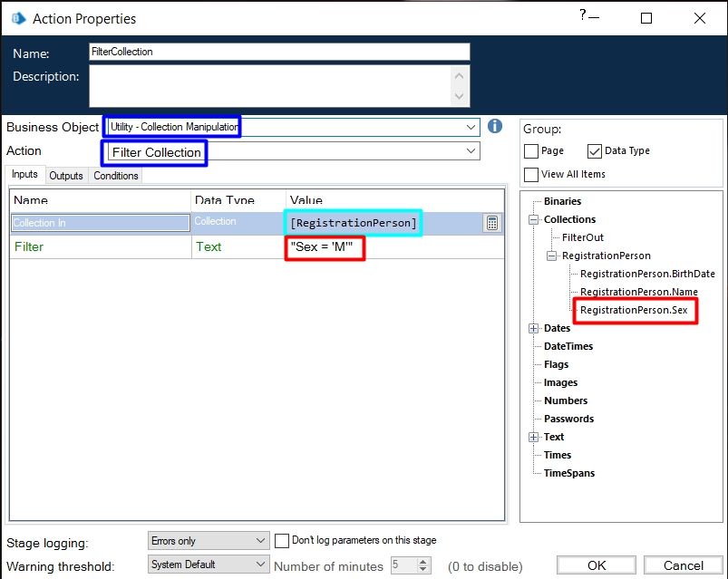Open the expression calculator for Collection In
728x579 pixels.
click(x=491, y=223)
